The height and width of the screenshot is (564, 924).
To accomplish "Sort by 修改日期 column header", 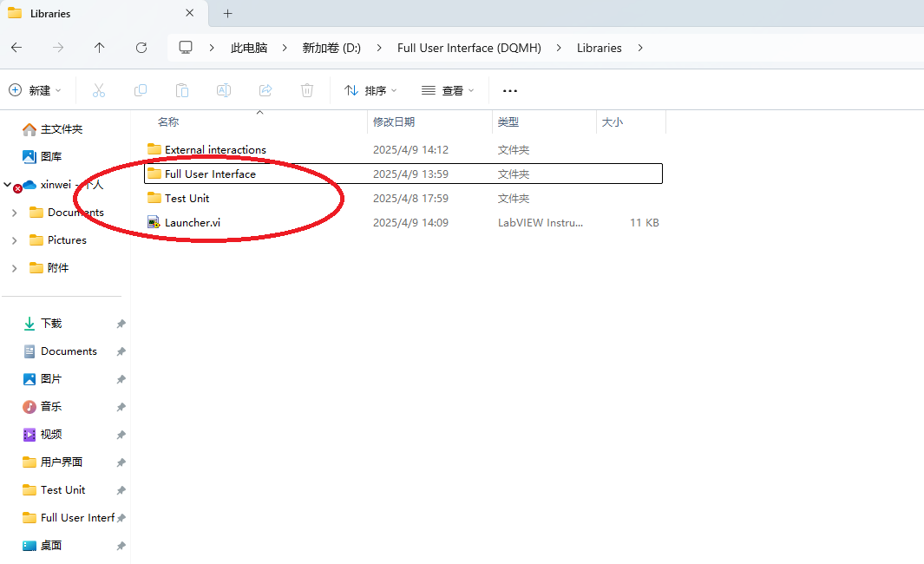I will tap(394, 122).
